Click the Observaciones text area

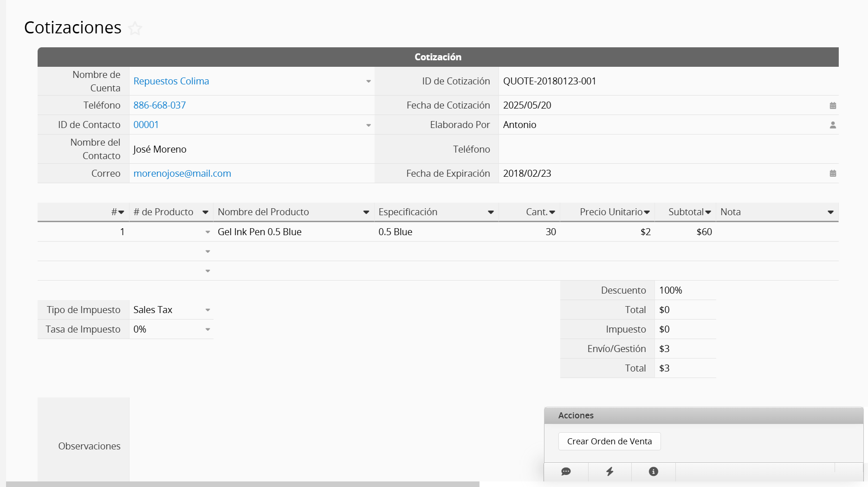pyautogui.click(x=325, y=441)
